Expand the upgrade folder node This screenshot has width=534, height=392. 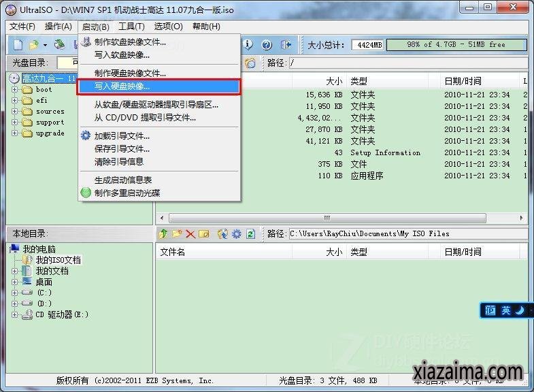15,133
